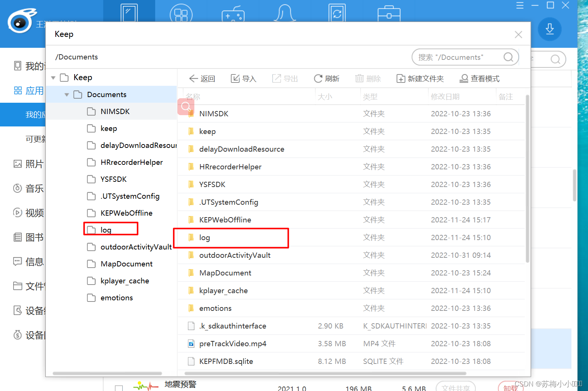This screenshot has width=588, height=391.
Task: Collapse the Keep root node in the tree
Action: pyautogui.click(x=53, y=78)
